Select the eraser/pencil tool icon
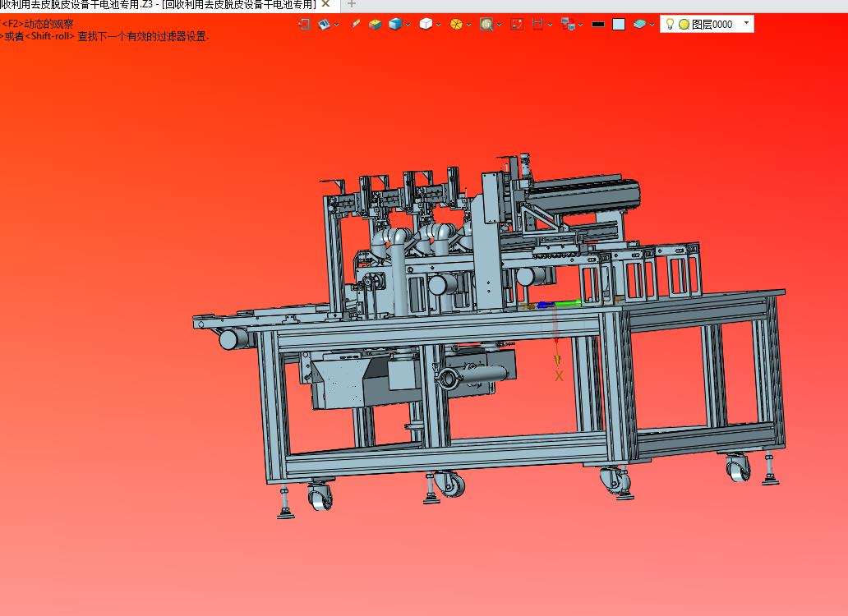The height and width of the screenshot is (616, 848). [355, 24]
